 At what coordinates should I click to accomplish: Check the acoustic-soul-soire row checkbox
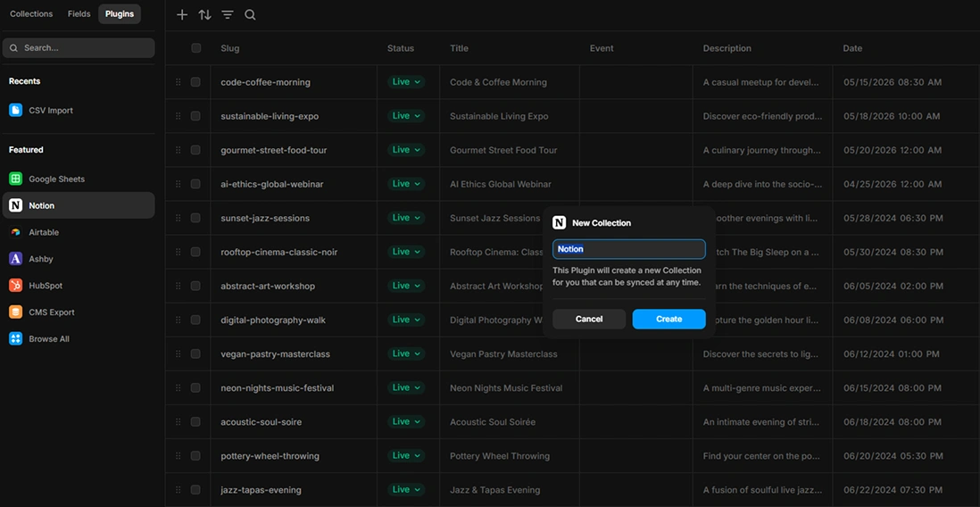[195, 422]
